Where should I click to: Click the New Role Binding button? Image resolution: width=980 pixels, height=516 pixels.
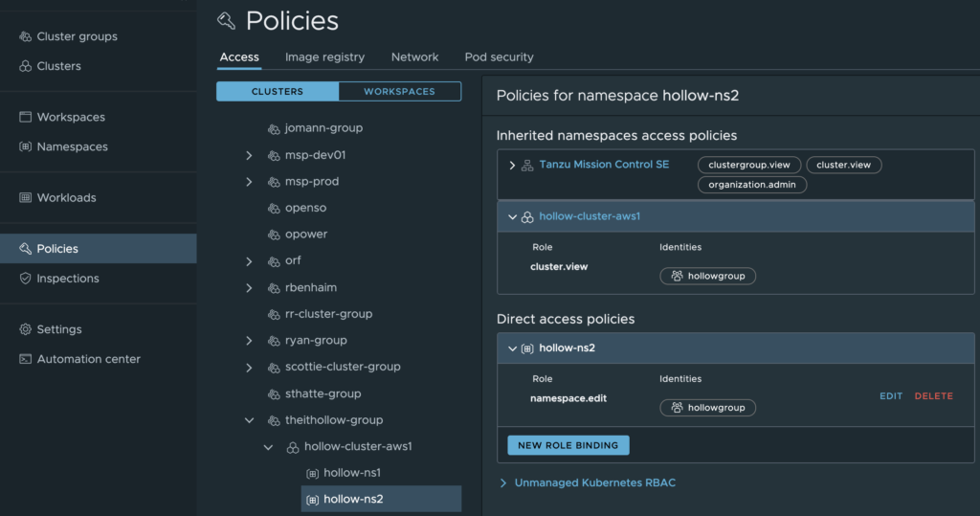(568, 445)
